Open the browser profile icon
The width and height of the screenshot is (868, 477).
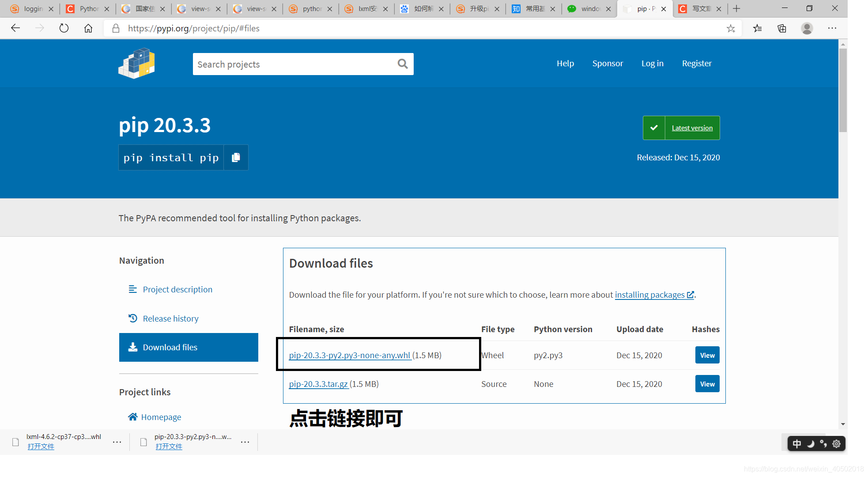807,28
